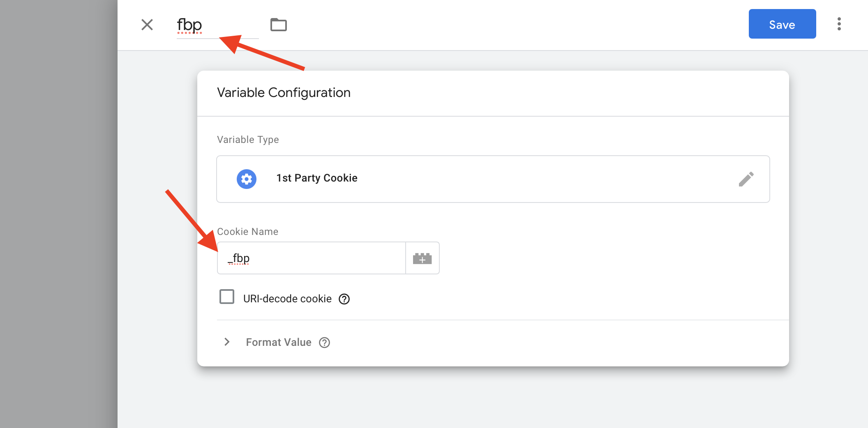
Task: Click the pencil icon to edit the variable type
Action: (x=746, y=179)
